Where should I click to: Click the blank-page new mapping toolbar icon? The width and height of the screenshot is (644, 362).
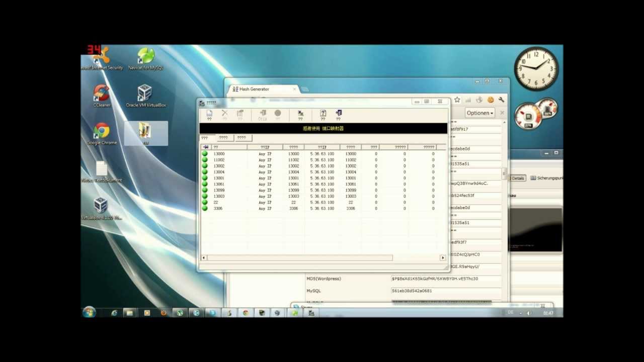pyautogui.click(x=209, y=113)
